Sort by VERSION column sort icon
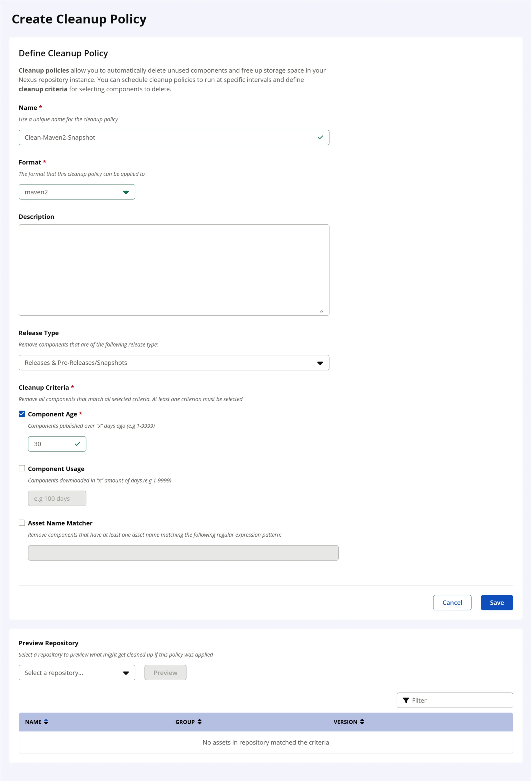This screenshot has height=781, width=532. (x=362, y=722)
